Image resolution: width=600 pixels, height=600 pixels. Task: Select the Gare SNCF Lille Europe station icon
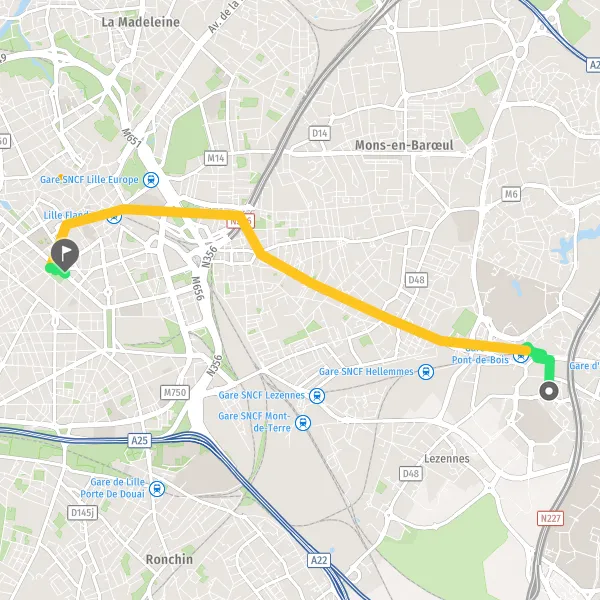pos(151,180)
